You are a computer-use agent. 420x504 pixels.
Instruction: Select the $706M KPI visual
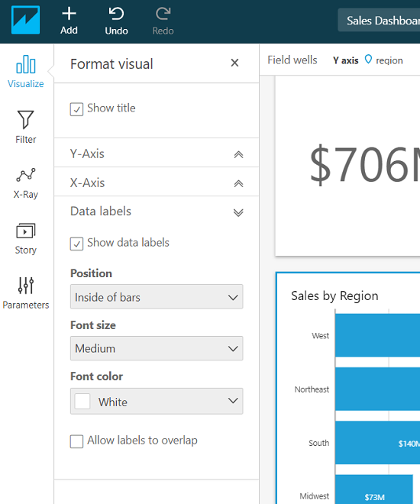click(x=347, y=166)
